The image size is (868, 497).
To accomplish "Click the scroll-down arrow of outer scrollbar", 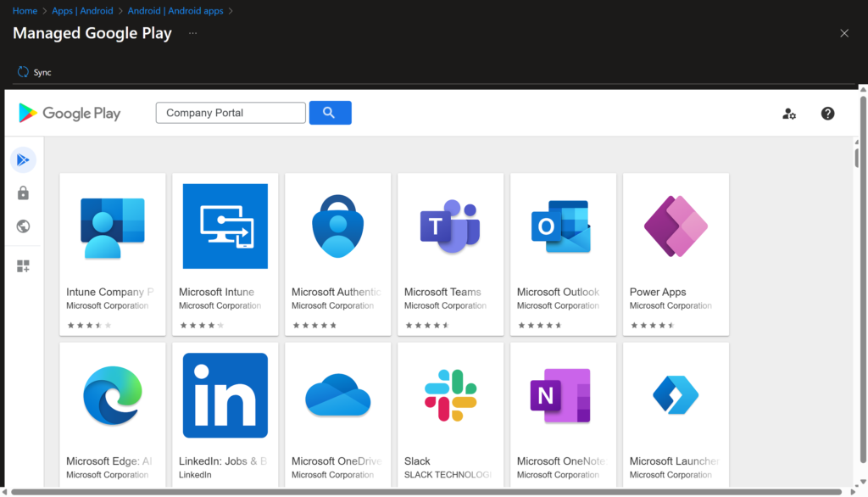I will pos(863,482).
